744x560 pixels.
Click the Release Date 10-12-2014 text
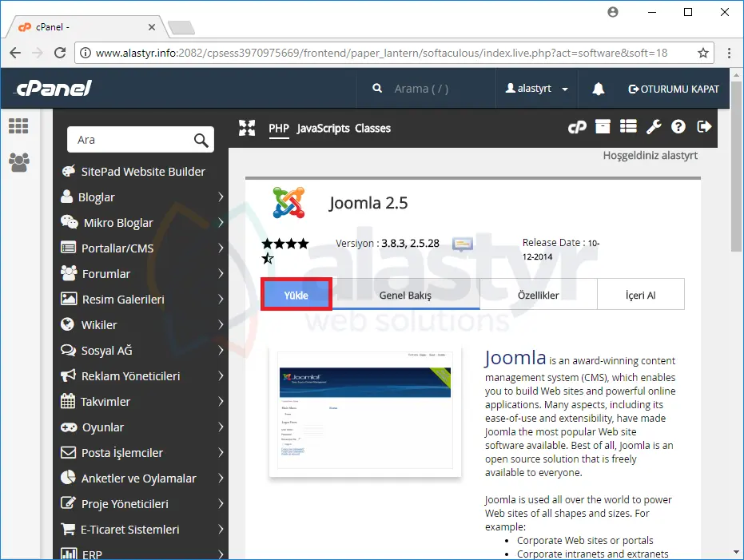point(561,249)
